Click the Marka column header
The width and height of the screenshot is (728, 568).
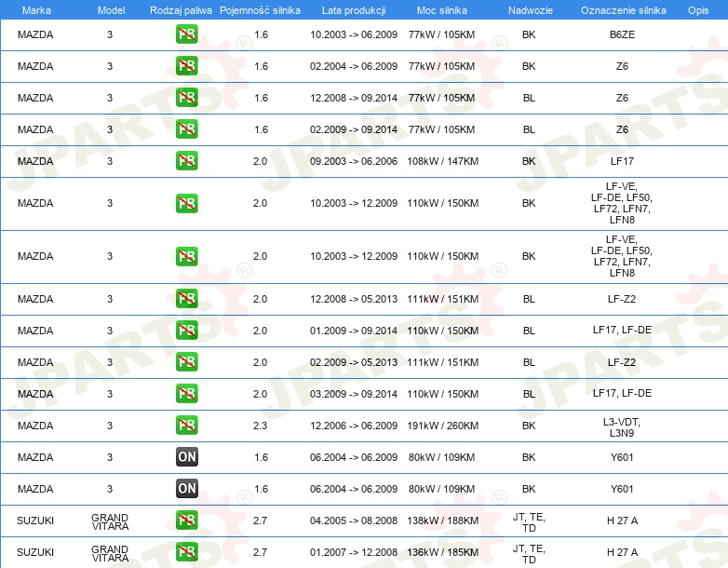(x=36, y=10)
